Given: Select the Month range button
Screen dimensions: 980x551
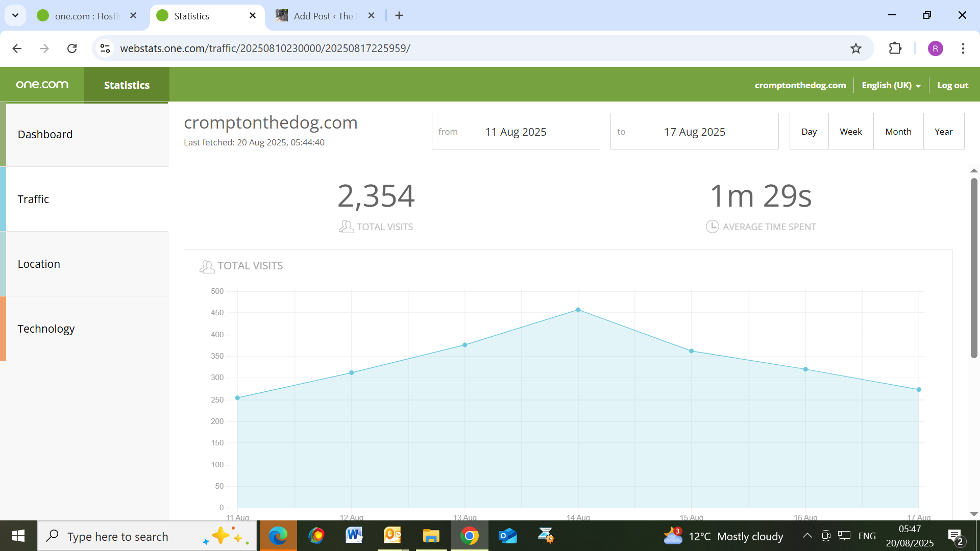Looking at the screenshot, I should pos(898,132).
